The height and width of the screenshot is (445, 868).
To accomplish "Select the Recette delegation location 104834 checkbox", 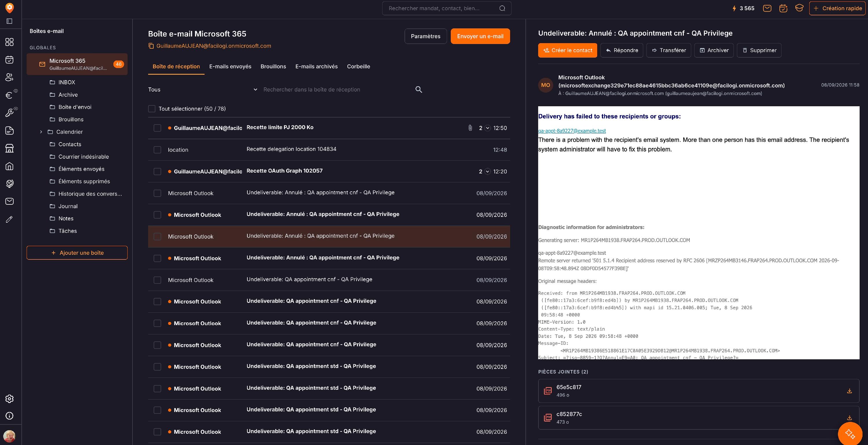I will (x=157, y=150).
